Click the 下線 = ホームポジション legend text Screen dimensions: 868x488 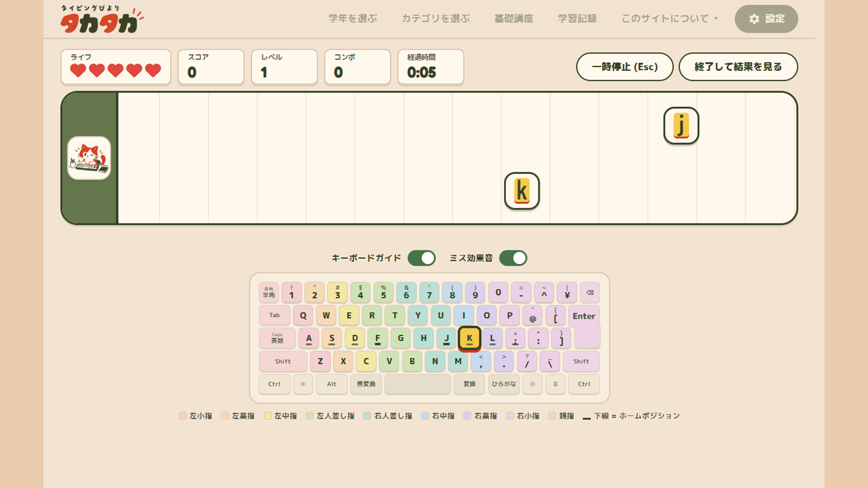point(637,416)
